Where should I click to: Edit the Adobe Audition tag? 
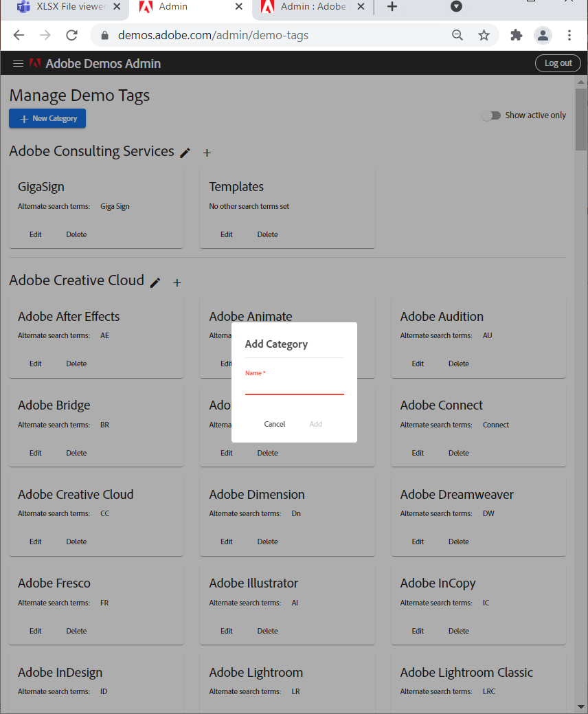pos(418,364)
